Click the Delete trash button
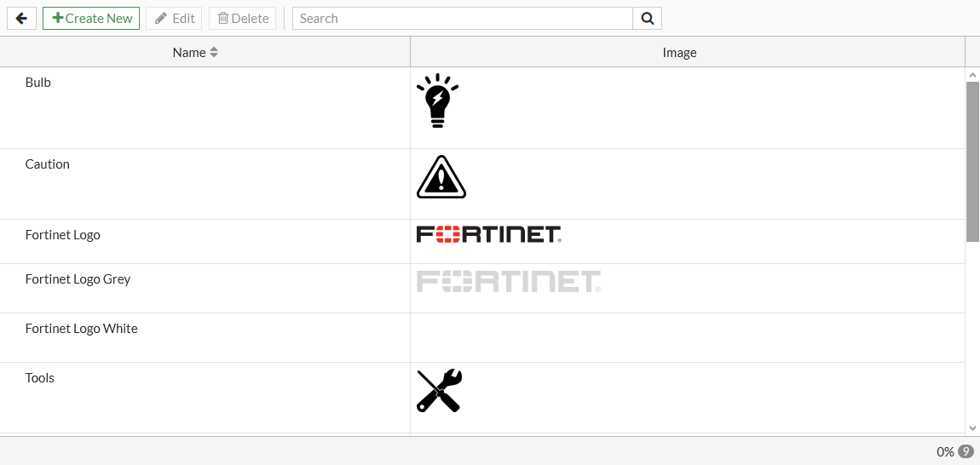 point(243,18)
